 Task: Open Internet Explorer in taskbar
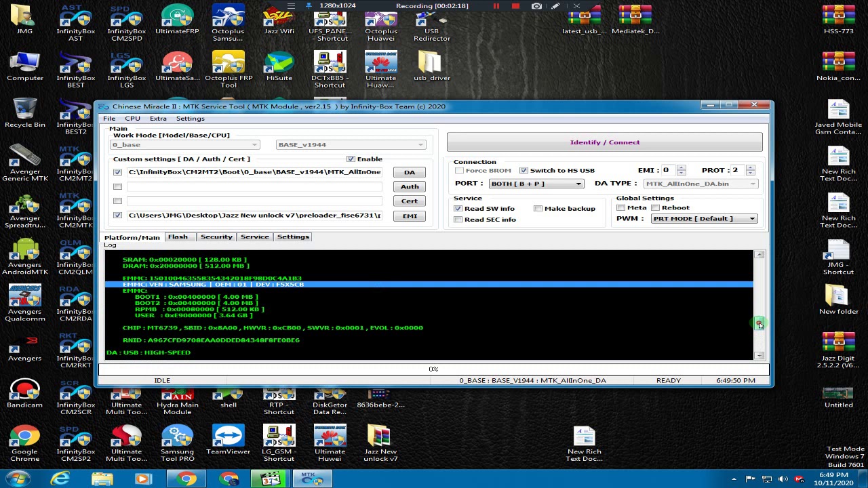point(60,479)
